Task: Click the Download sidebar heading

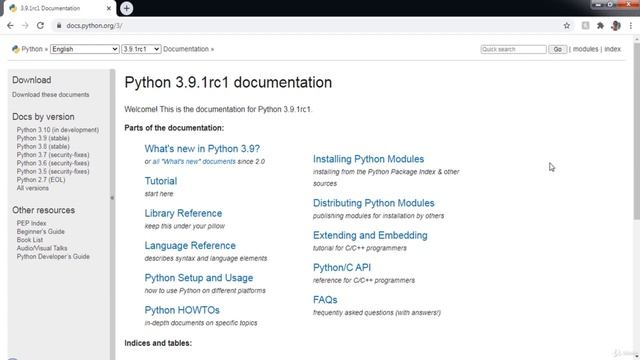Action: pos(31,80)
